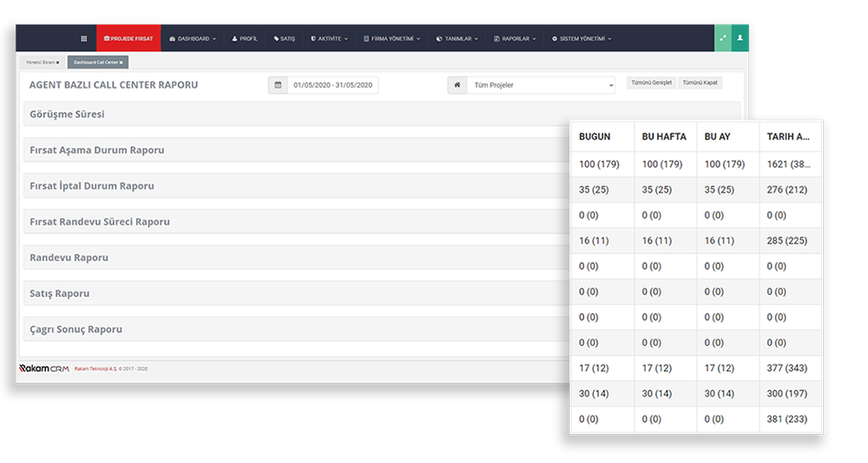
Task: Expand the Görüşme Süresi section
Action: 67,114
